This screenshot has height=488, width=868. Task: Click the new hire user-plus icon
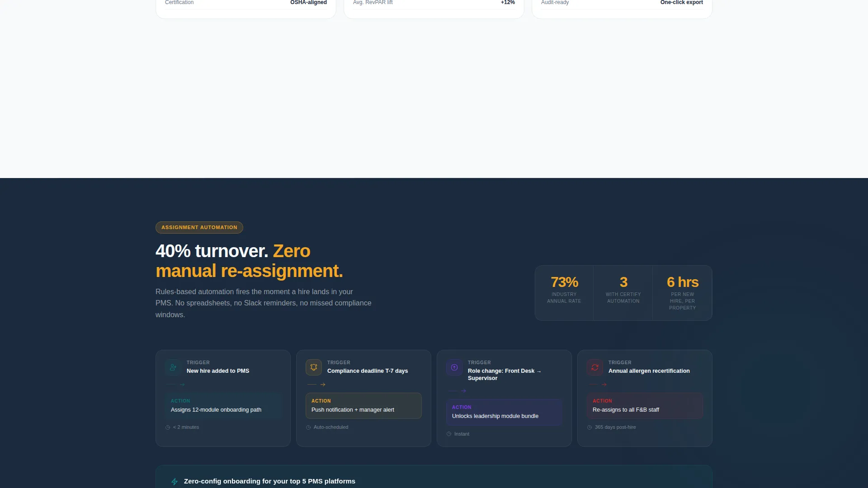point(173,367)
